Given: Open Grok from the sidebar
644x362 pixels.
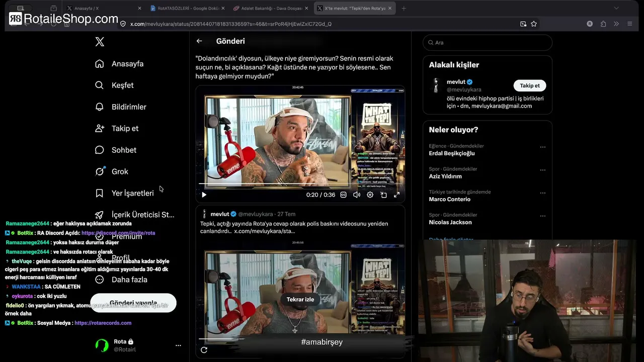Looking at the screenshot, I should click(x=112, y=171).
